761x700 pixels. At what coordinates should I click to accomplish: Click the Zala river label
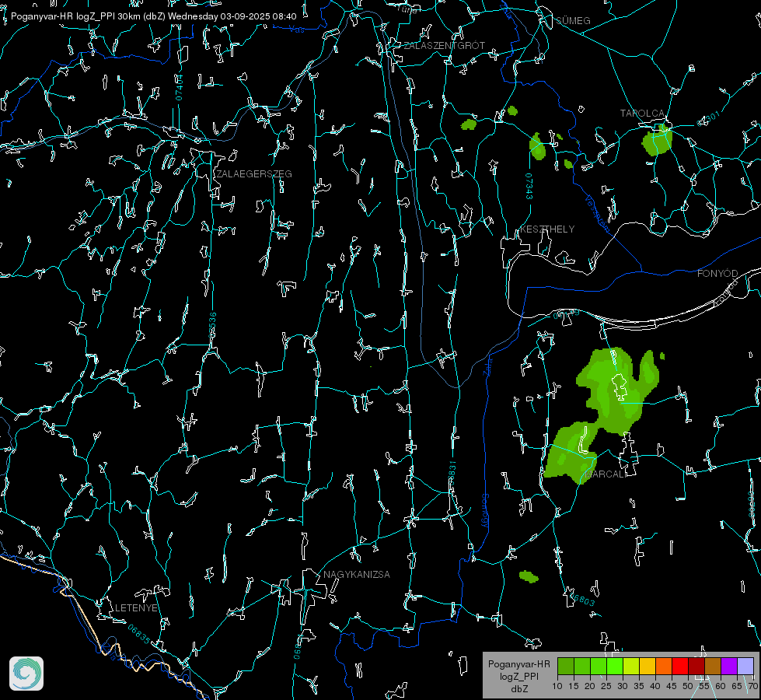click(487, 366)
